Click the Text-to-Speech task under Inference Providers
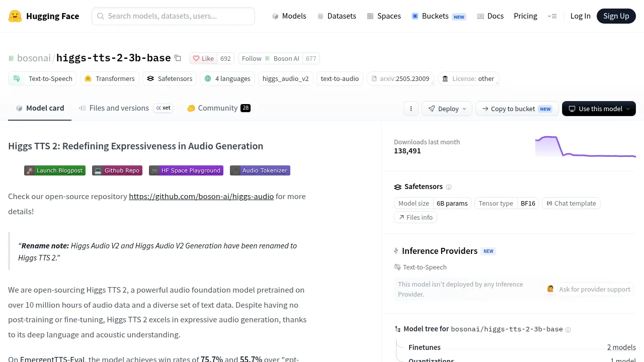The height and width of the screenshot is (362, 644). (x=421, y=267)
